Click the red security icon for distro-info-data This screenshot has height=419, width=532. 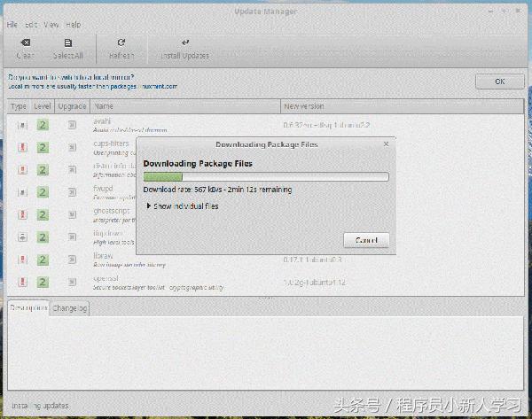(x=22, y=170)
